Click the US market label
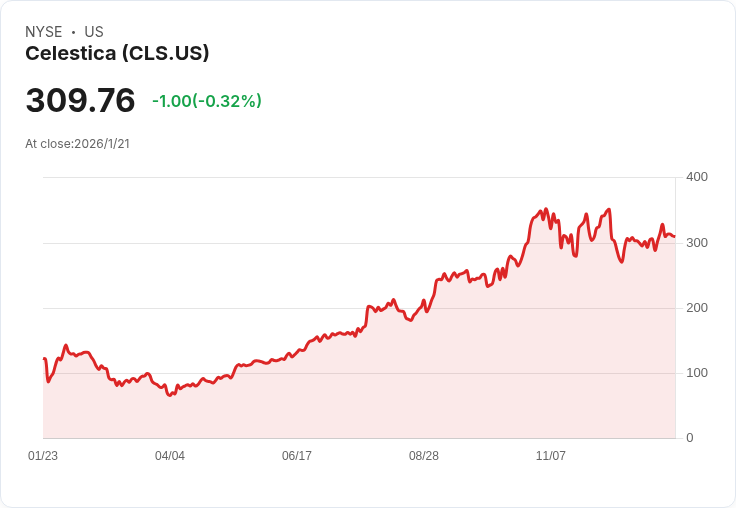The height and width of the screenshot is (508, 736). pyautogui.click(x=94, y=32)
